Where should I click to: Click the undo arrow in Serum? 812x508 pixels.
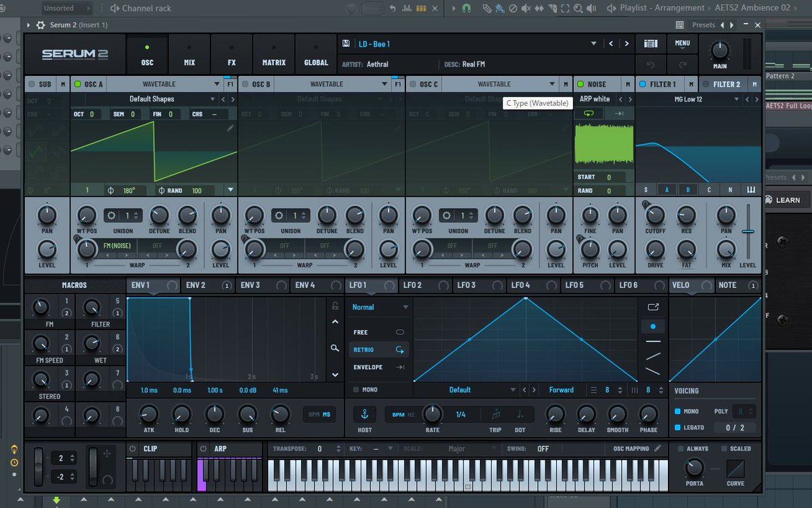coord(650,64)
